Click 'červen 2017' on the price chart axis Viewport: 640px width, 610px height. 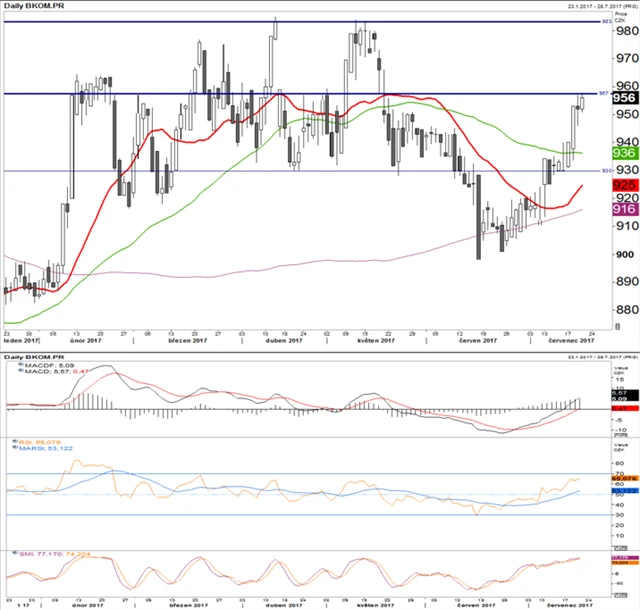pos(478,340)
